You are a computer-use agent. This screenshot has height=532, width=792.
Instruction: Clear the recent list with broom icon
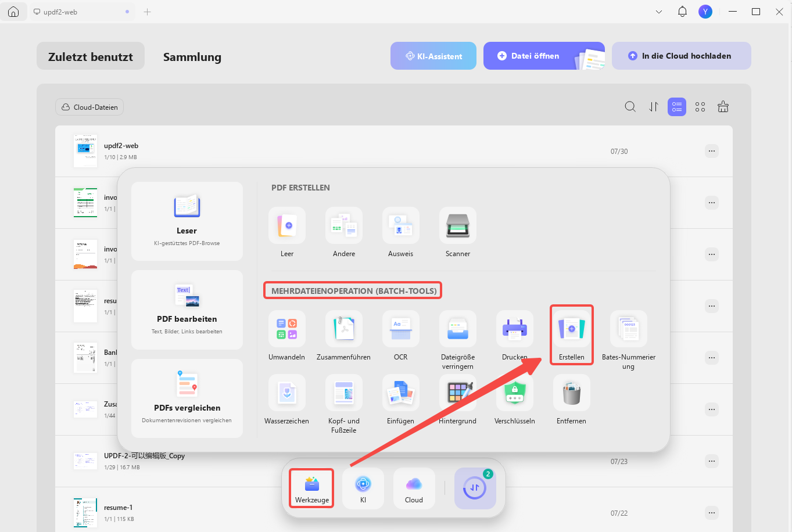723,107
